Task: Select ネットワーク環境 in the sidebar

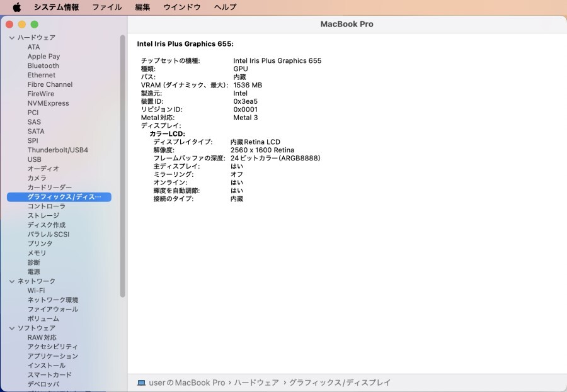Action: (x=53, y=300)
